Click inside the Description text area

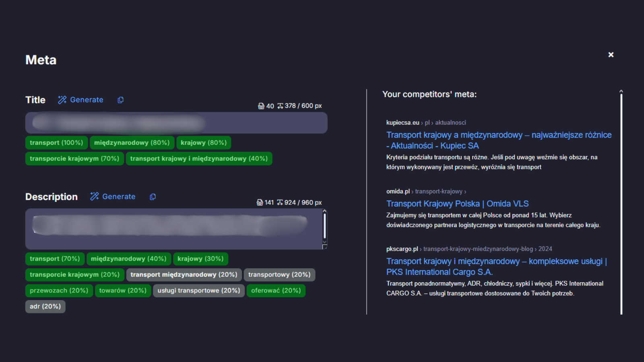pos(173,229)
